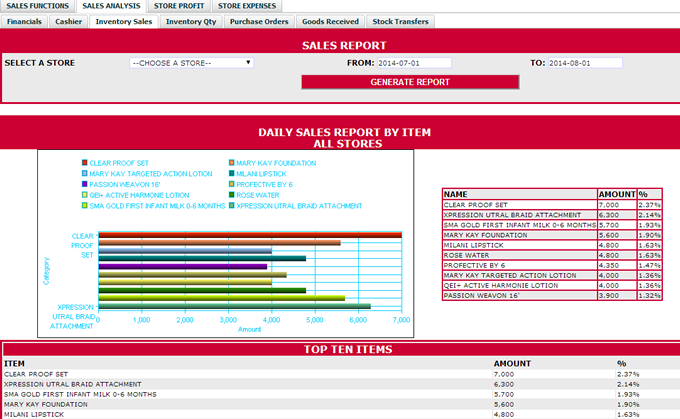680x419 pixels.
Task: Click MARY KAY TARGETED ACTION LOTION table row
Action: (x=552, y=275)
